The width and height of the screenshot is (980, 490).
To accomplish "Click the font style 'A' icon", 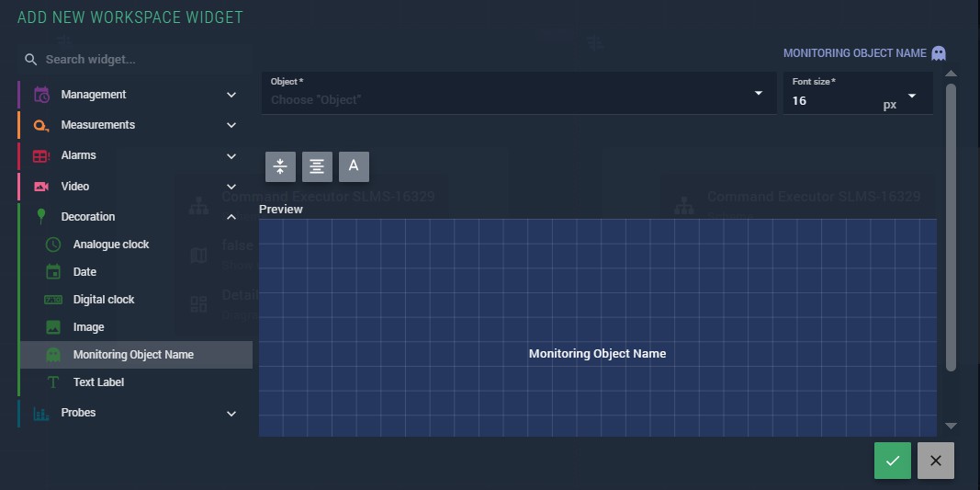I will (354, 166).
